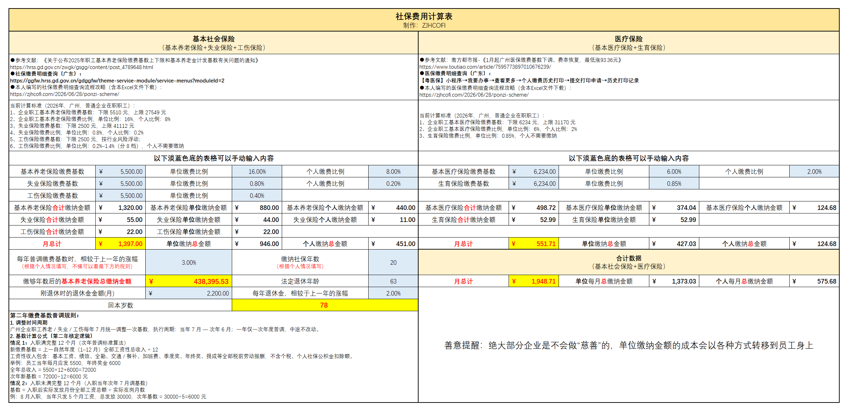Edit the 0.20% unemployment personal ratio cell

tap(393, 184)
